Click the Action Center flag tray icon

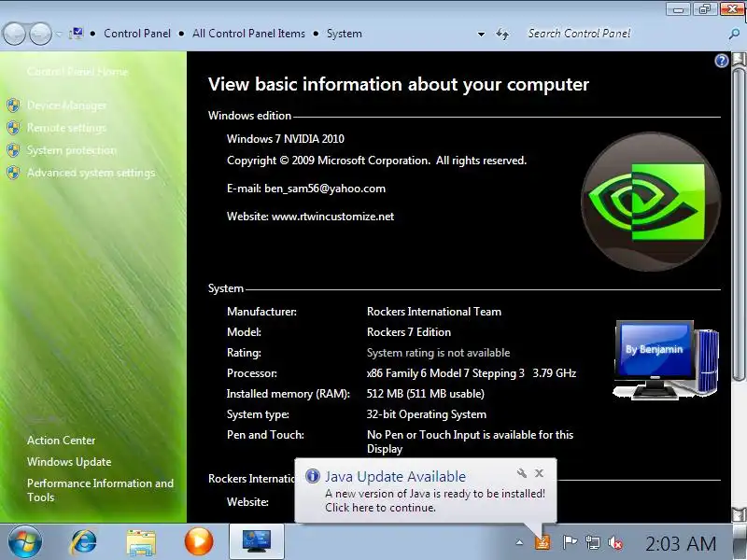[570, 542]
